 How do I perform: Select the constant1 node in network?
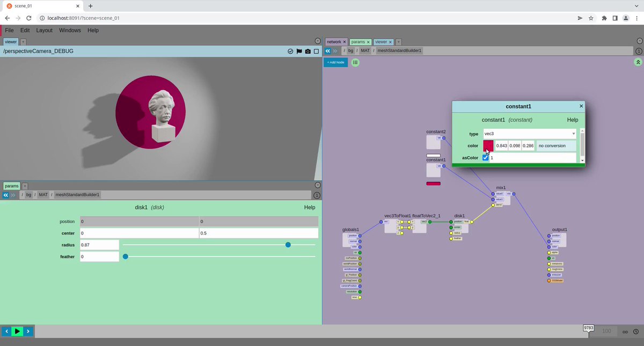tap(434, 170)
